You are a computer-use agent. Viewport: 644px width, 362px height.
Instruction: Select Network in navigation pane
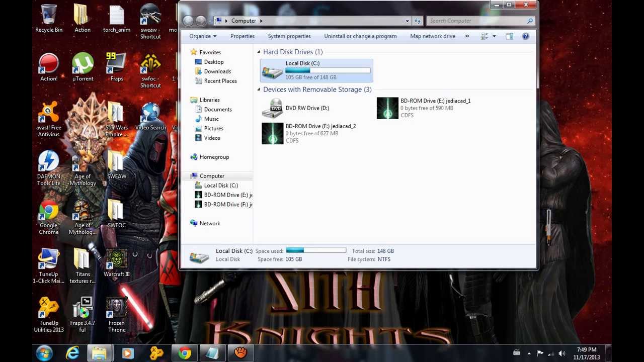click(205, 223)
